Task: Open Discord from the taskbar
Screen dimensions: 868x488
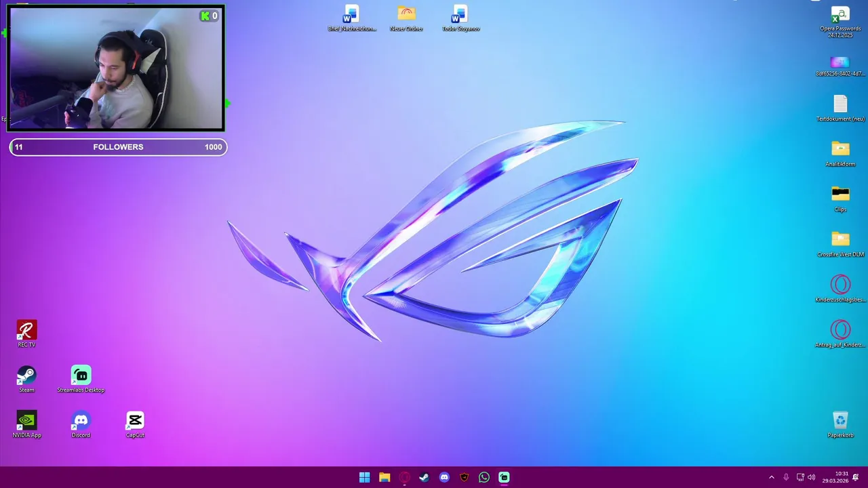Action: pyautogui.click(x=444, y=477)
